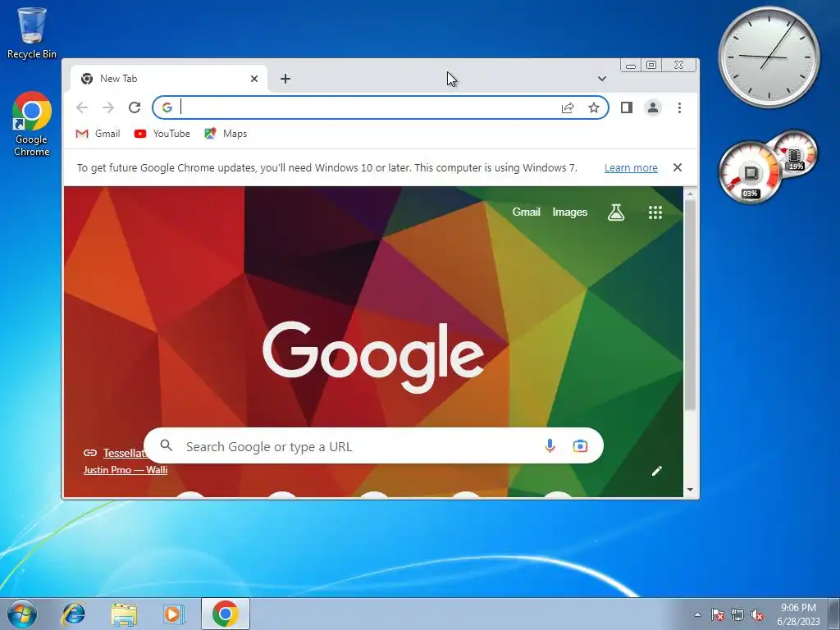Show hidden tray icons arrow
Image resolution: width=840 pixels, height=630 pixels.
point(697,614)
